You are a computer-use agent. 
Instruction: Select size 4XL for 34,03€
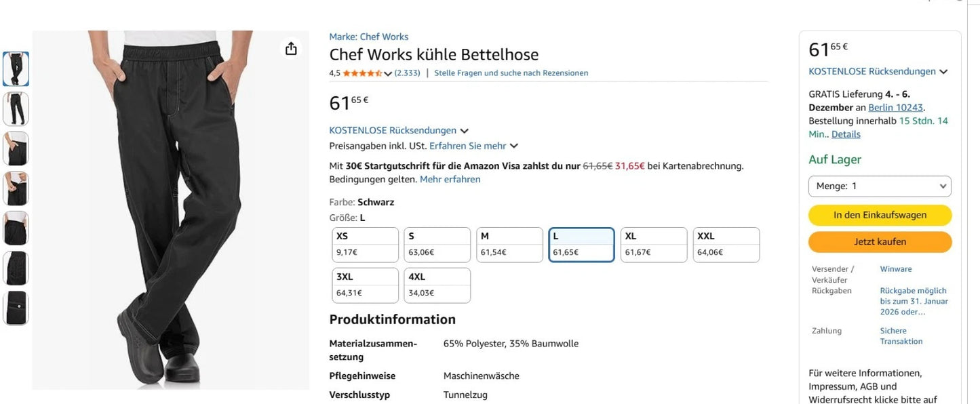[437, 285]
